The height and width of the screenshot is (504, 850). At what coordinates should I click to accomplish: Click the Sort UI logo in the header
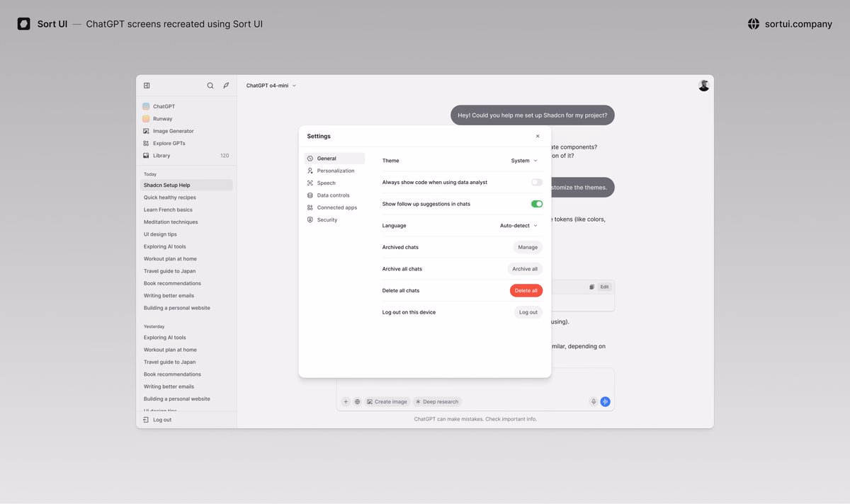24,24
